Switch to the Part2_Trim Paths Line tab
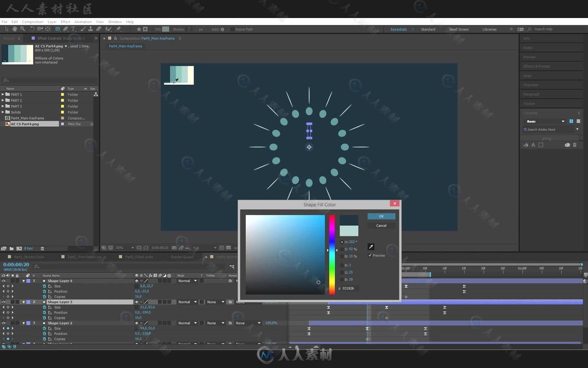The image size is (588, 368). point(85,257)
